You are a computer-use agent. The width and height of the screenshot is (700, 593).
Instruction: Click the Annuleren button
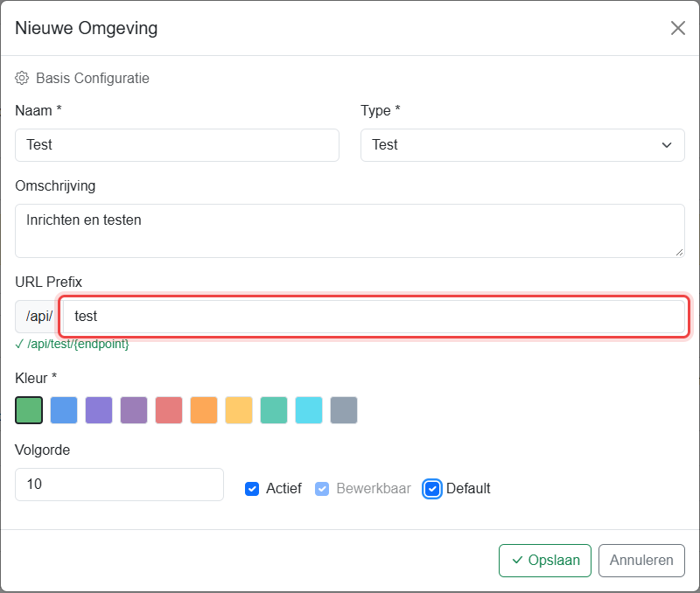[641, 560]
